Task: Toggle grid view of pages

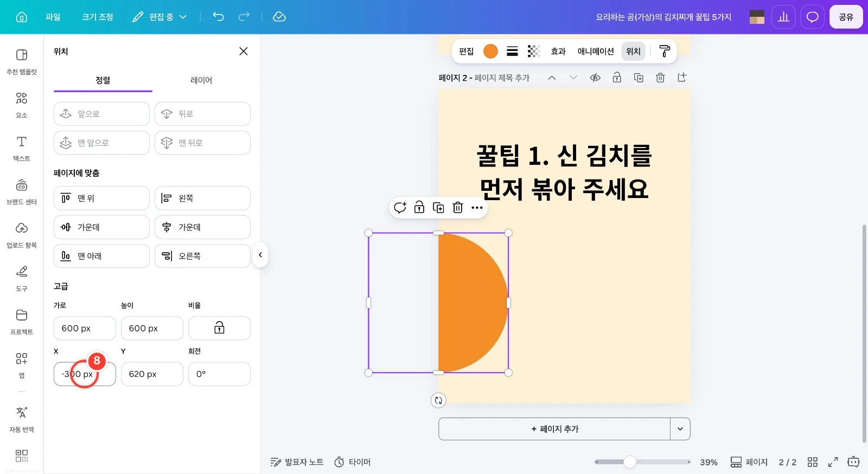Action: tap(812, 462)
